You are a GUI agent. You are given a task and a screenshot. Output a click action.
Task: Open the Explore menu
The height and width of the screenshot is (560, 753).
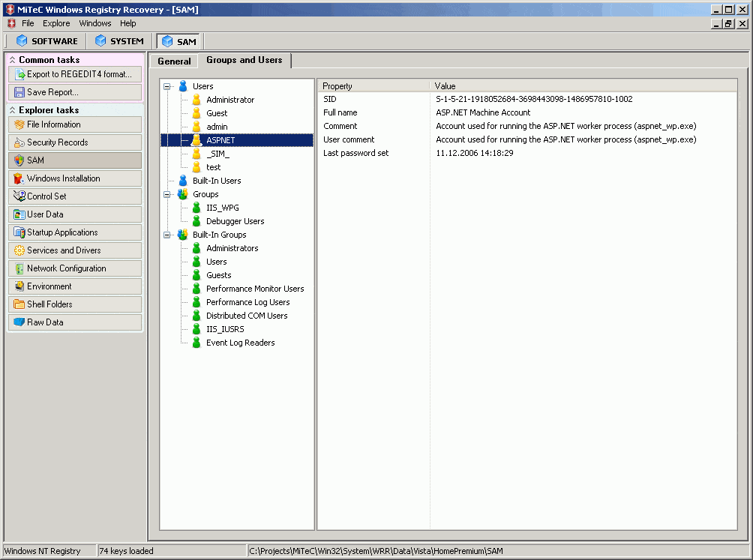click(x=56, y=23)
